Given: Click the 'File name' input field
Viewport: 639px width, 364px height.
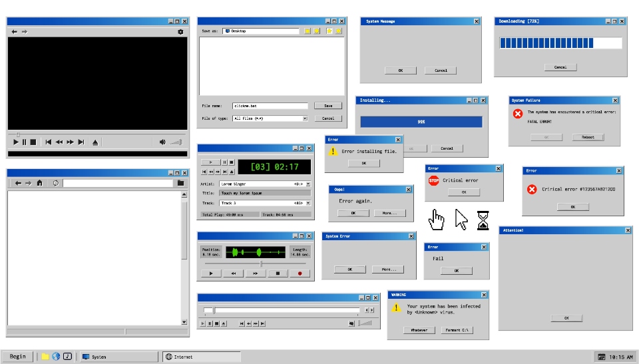Looking at the screenshot, I should [270, 106].
